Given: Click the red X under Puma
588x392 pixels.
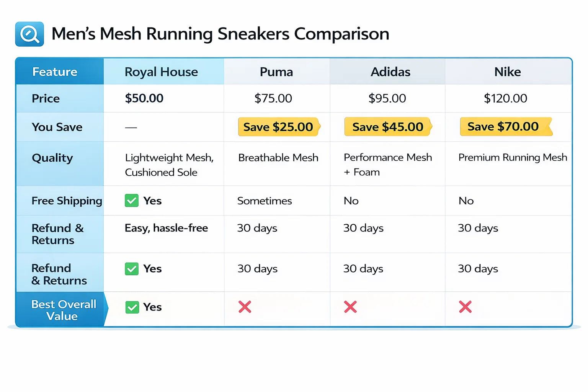Looking at the screenshot, I should (x=245, y=307).
